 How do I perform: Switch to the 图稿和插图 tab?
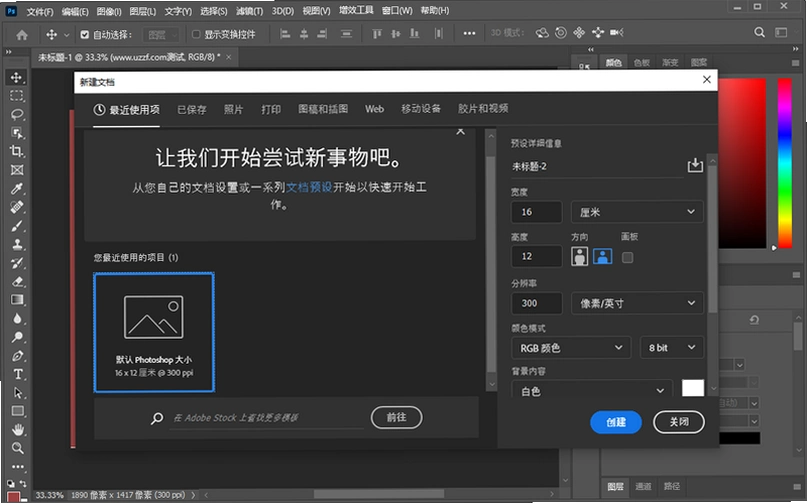323,109
